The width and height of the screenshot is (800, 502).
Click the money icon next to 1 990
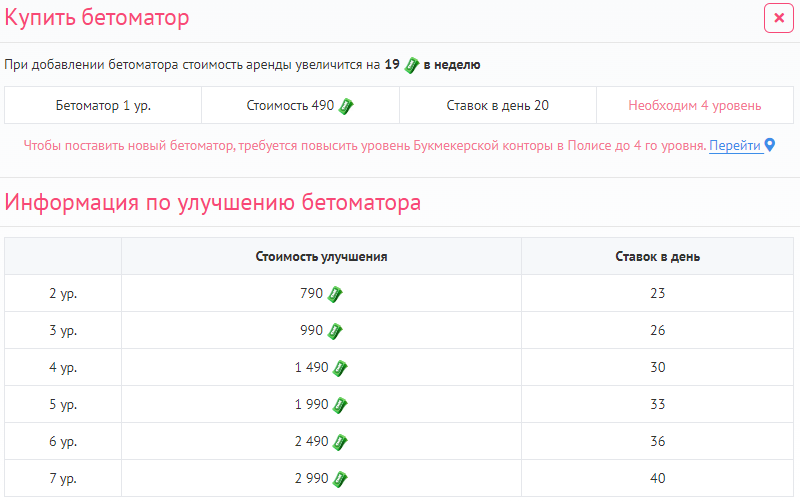(x=340, y=405)
